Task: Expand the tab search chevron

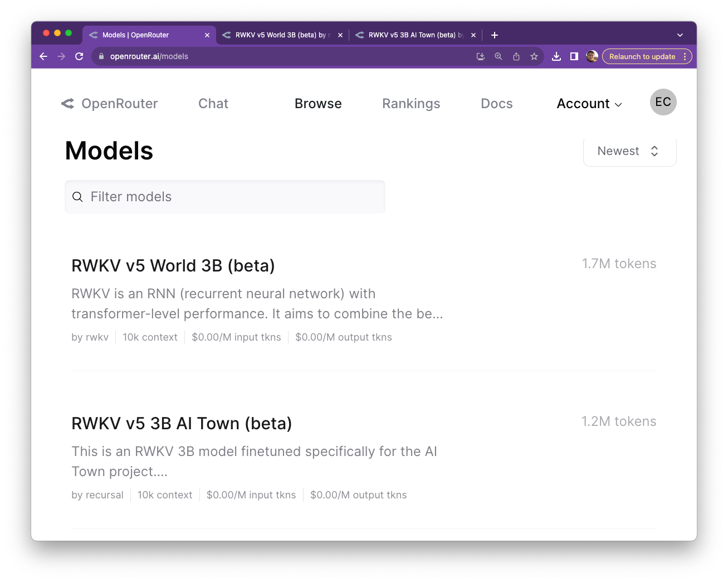Action: coord(680,35)
